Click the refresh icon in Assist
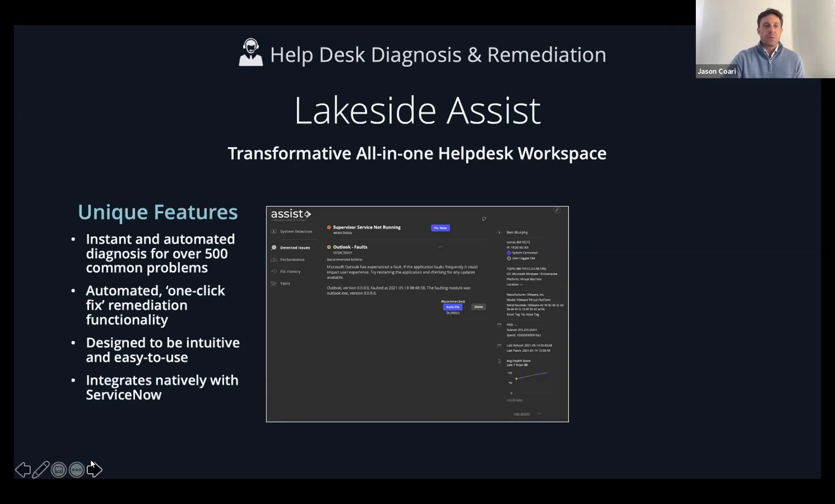Screen dimensions: 835x504 (x=484, y=219)
